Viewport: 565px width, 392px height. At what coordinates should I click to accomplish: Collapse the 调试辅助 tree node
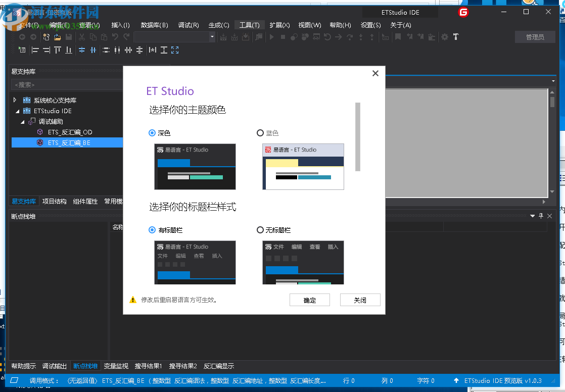(22, 121)
